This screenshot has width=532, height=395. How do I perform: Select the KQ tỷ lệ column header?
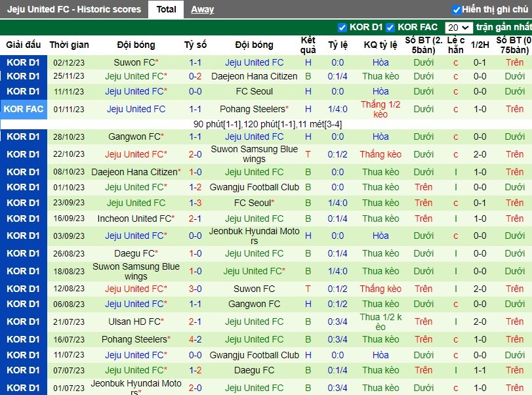(x=380, y=45)
